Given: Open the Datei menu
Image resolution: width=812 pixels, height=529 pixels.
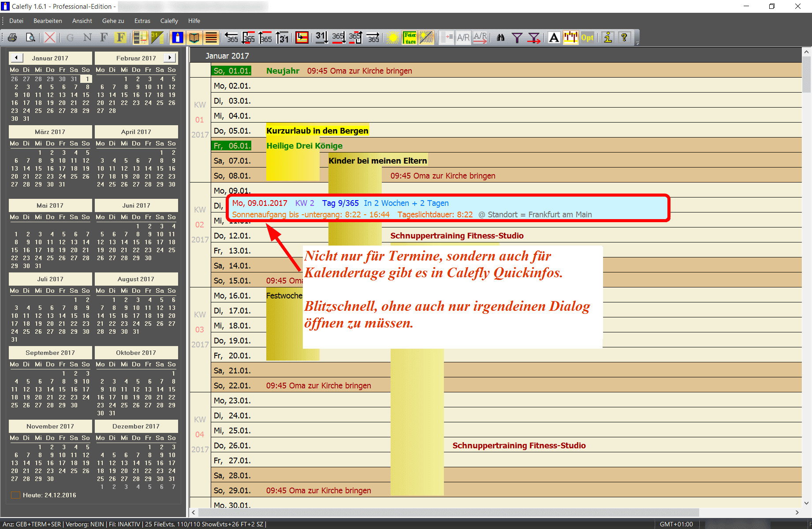Looking at the screenshot, I should coord(16,21).
